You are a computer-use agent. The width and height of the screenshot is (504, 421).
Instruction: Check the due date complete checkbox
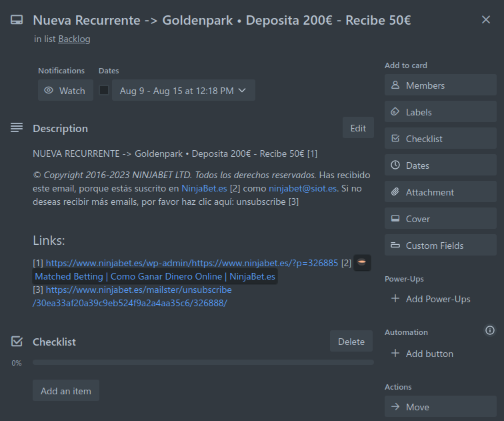tap(104, 90)
